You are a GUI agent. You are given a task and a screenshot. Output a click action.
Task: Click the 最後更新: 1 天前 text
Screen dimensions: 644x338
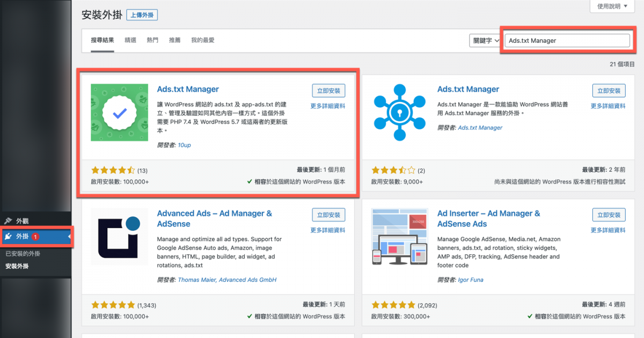click(324, 305)
